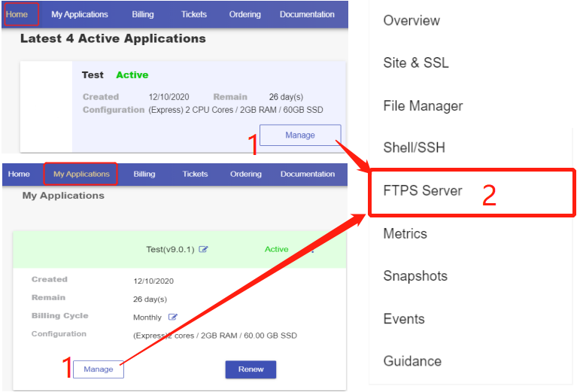Select Guidance in the side menu

412,361
